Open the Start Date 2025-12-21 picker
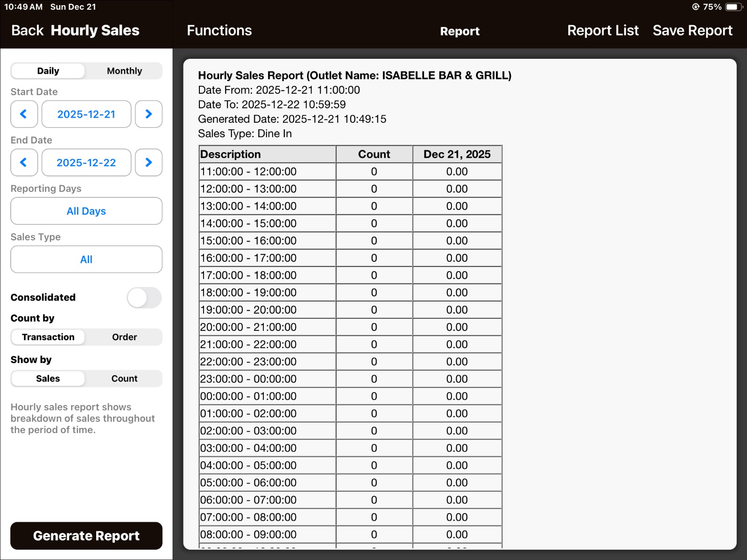The height and width of the screenshot is (560, 747). [x=86, y=114]
